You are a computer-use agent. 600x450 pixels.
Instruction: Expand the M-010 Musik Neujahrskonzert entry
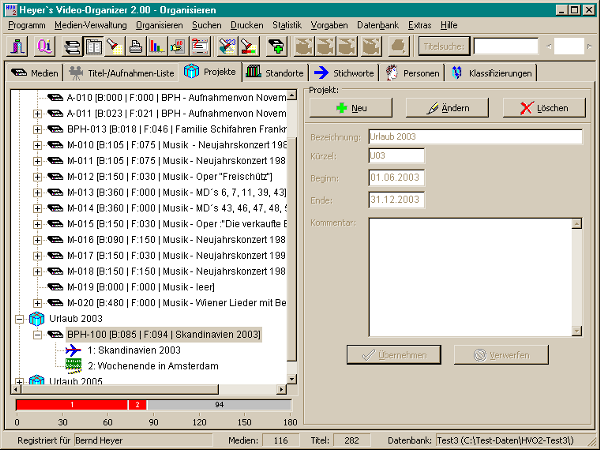(38, 145)
